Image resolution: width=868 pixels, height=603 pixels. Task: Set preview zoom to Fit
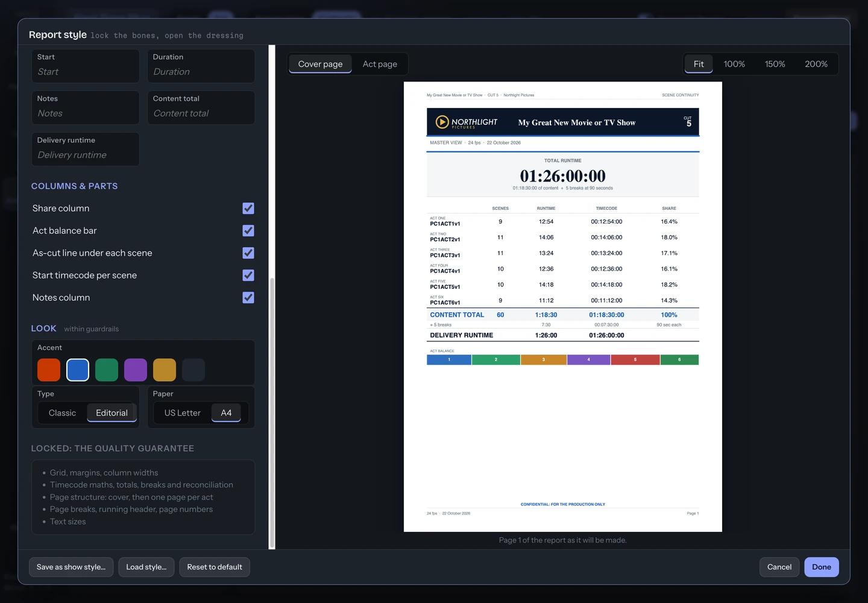[x=699, y=64]
